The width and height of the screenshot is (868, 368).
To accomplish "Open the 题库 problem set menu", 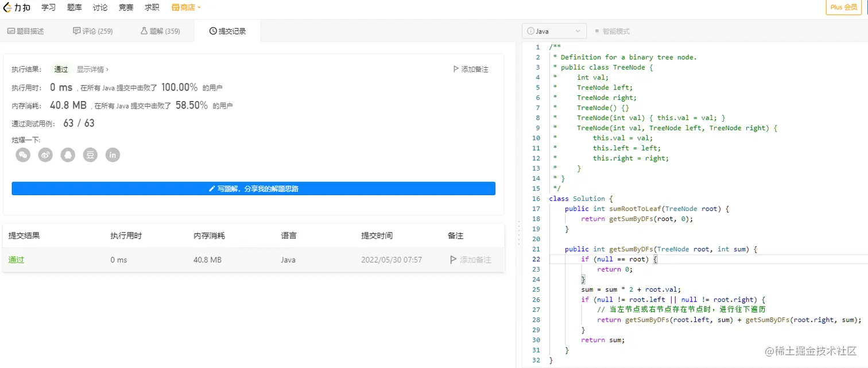I will click(75, 7).
